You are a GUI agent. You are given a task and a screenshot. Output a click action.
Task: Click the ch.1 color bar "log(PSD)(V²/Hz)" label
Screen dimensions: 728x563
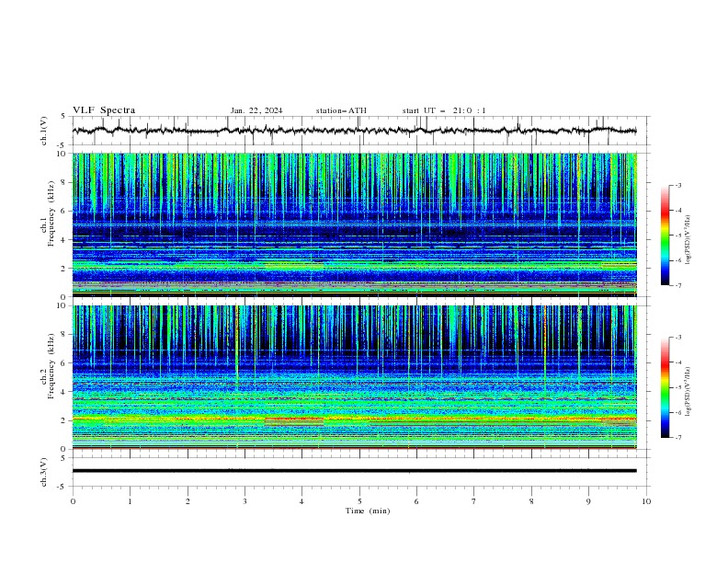pos(688,240)
